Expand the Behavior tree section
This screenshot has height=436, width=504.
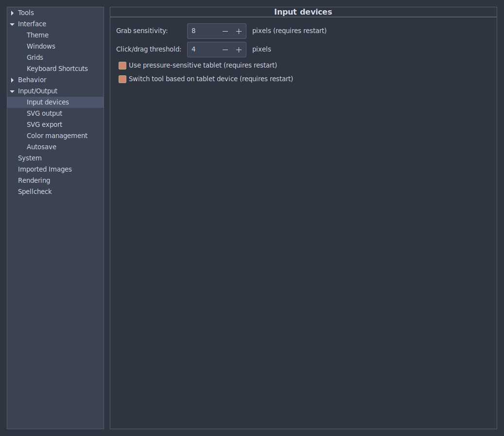click(12, 80)
